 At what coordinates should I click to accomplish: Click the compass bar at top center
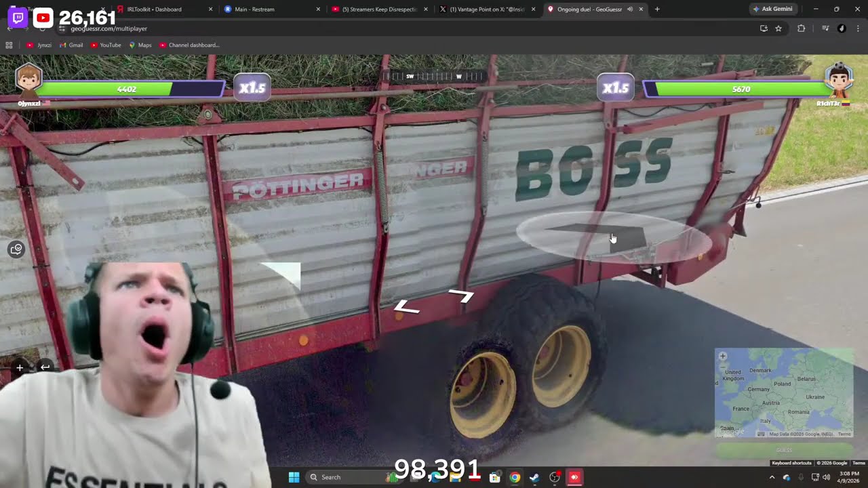(x=434, y=77)
